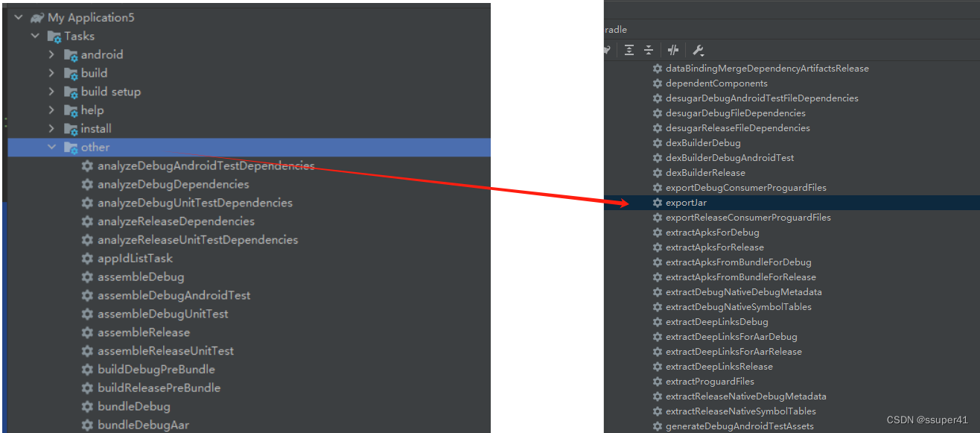Select the extractDeepLinksForAarDebug task

(731, 337)
